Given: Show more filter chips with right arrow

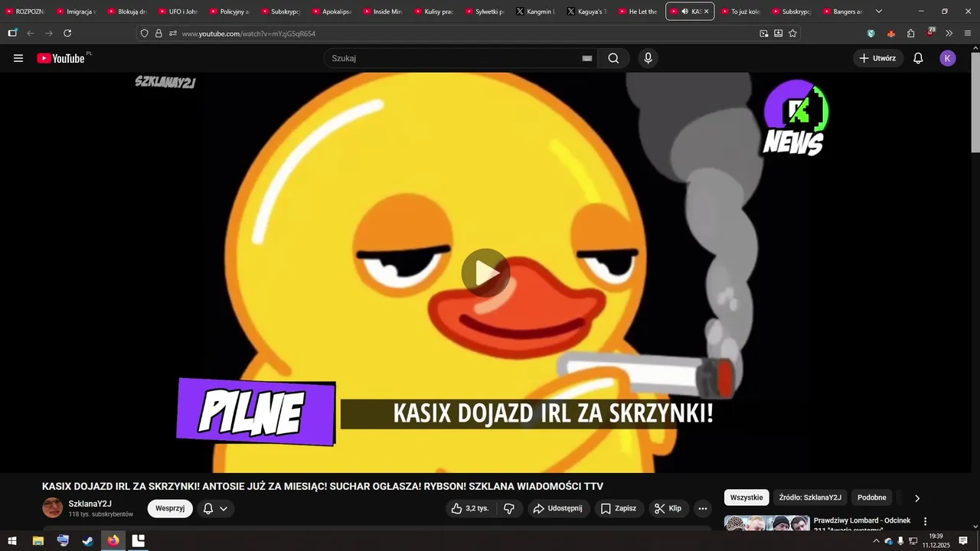Looking at the screenshot, I should [917, 498].
